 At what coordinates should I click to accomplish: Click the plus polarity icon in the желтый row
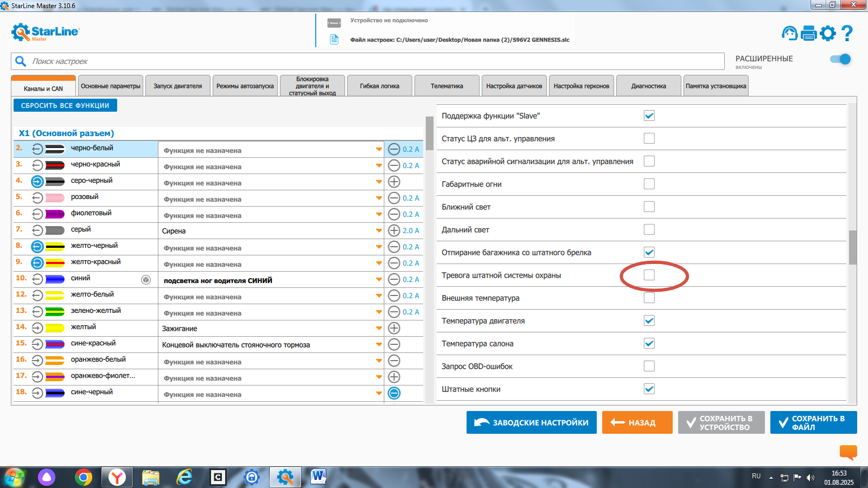(394, 328)
